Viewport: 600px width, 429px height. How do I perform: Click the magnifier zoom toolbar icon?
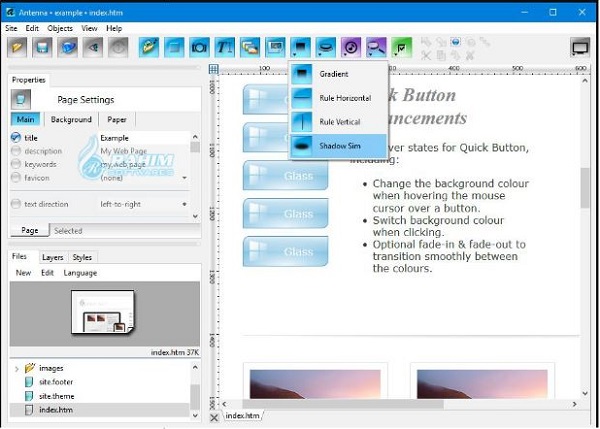(x=375, y=47)
